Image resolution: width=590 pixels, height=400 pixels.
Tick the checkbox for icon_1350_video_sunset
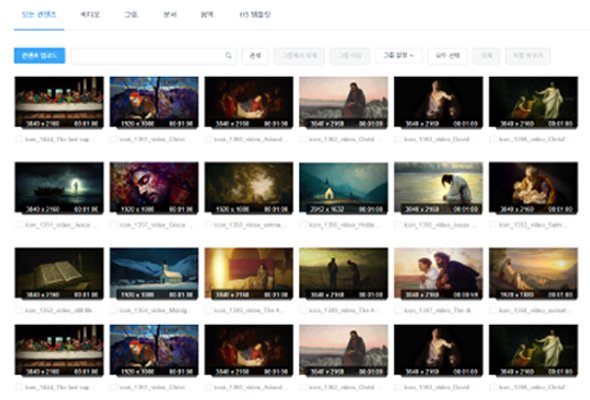click(492, 310)
